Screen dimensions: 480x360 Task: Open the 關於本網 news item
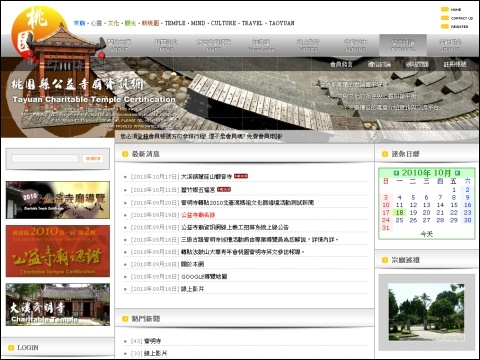192,264
